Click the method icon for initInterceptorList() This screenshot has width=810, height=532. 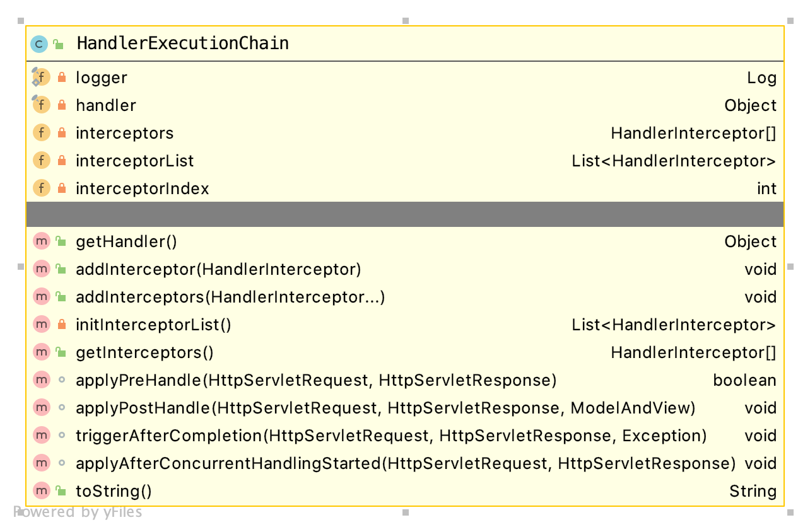(x=41, y=325)
